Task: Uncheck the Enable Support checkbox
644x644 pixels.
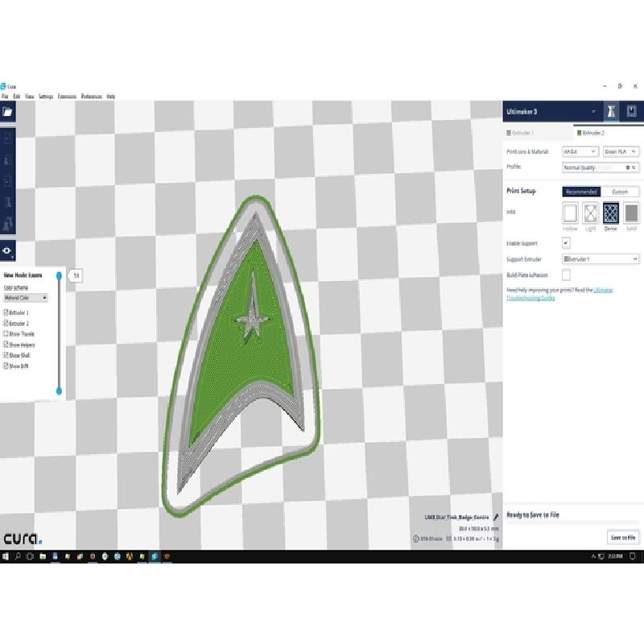Action: (x=566, y=243)
